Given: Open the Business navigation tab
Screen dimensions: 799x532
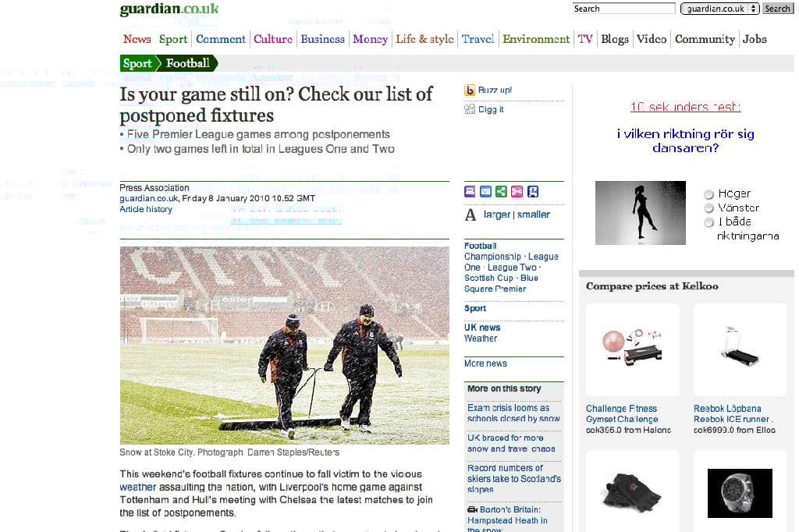Looking at the screenshot, I should (322, 39).
